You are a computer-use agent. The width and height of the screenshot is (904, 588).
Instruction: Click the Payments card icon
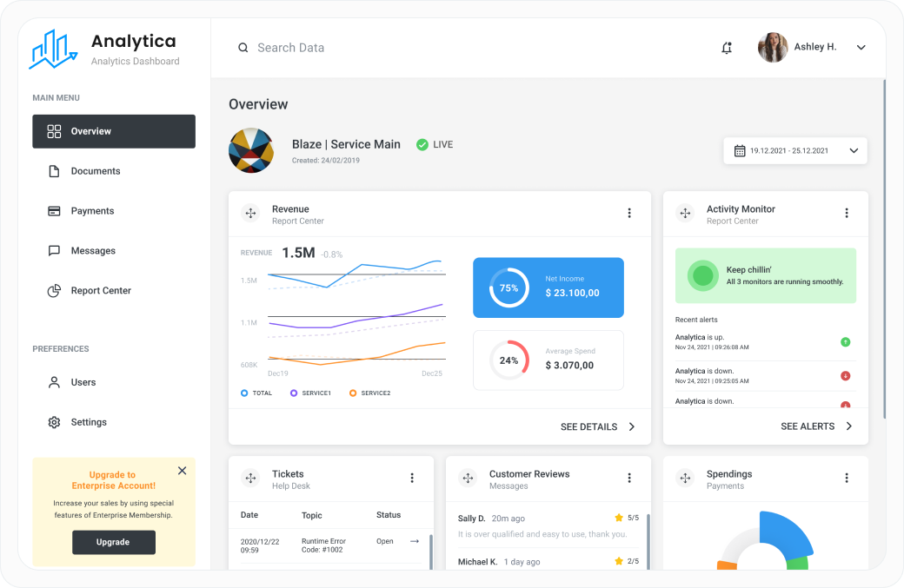coord(54,211)
